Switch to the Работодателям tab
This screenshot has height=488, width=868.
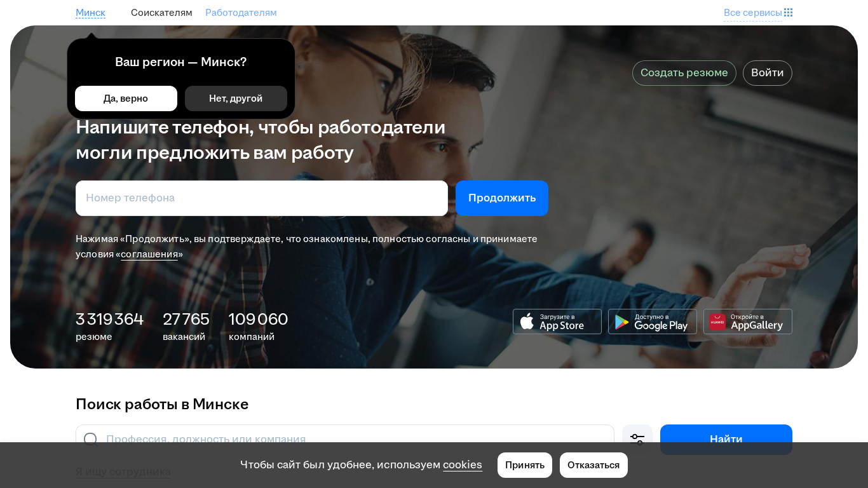tap(241, 13)
